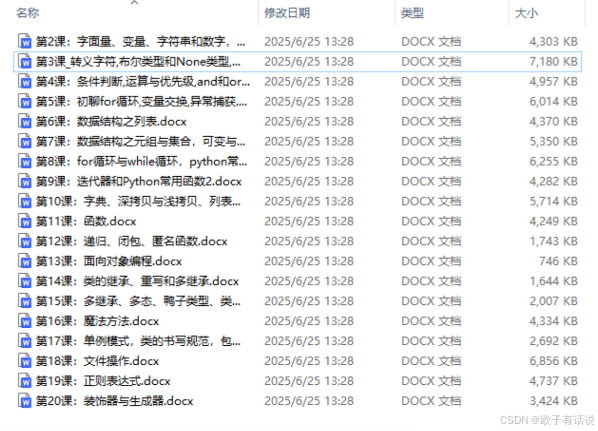The image size is (598, 431).
Task: Select 第9课：迭代器和Python常用函数2.docx
Action: coord(139,182)
